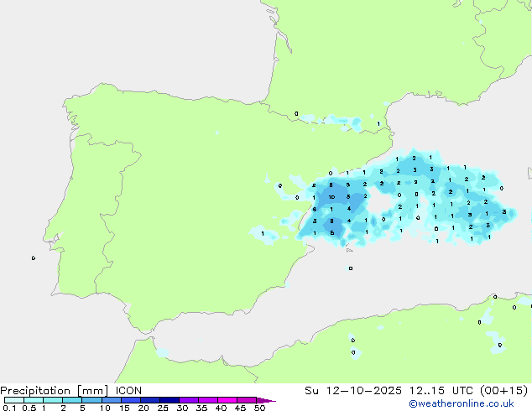Click the 'Precipitation [mm]' title text
This screenshot has height=411, width=532.
point(54,391)
